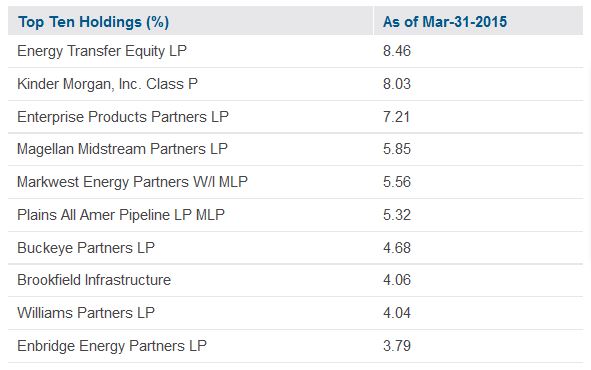This screenshot has height=370, width=591.
Task: Click the 3.79 Enbridge percentage value
Action: pyautogui.click(x=397, y=346)
